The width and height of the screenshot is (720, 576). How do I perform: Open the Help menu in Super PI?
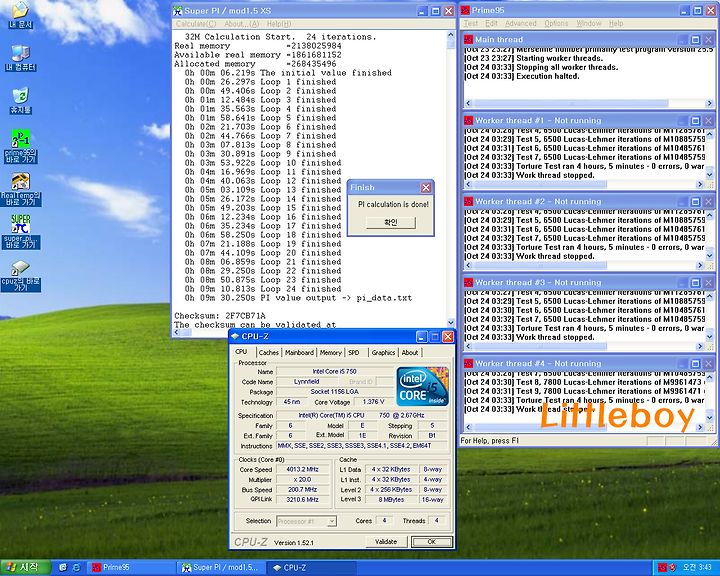pos(279,24)
